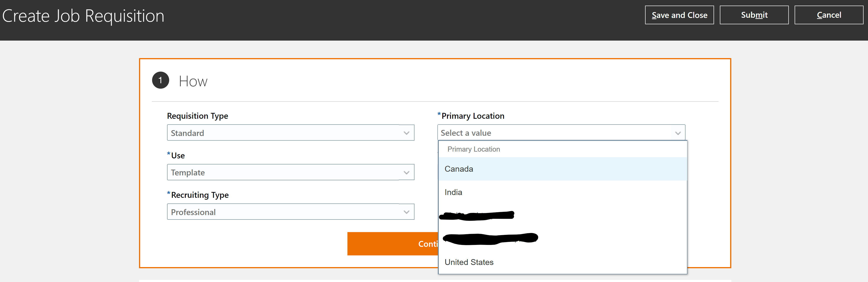The height and width of the screenshot is (282, 868).
Task: Open the Requisition Type combo box
Action: 290,132
